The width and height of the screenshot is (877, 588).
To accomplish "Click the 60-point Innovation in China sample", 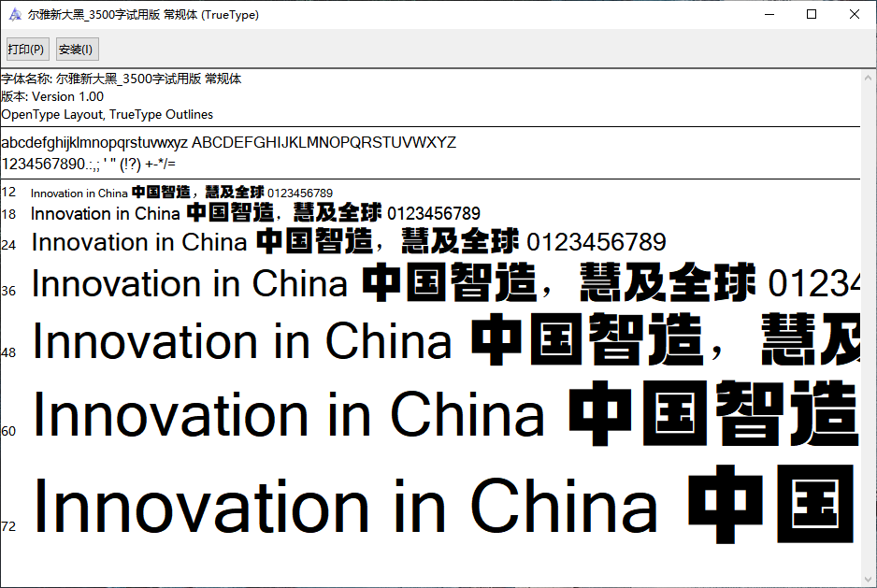I will [x=446, y=414].
